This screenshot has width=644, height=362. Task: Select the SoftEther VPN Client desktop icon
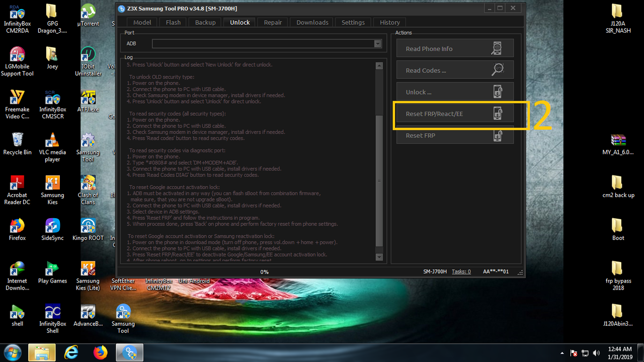click(123, 284)
